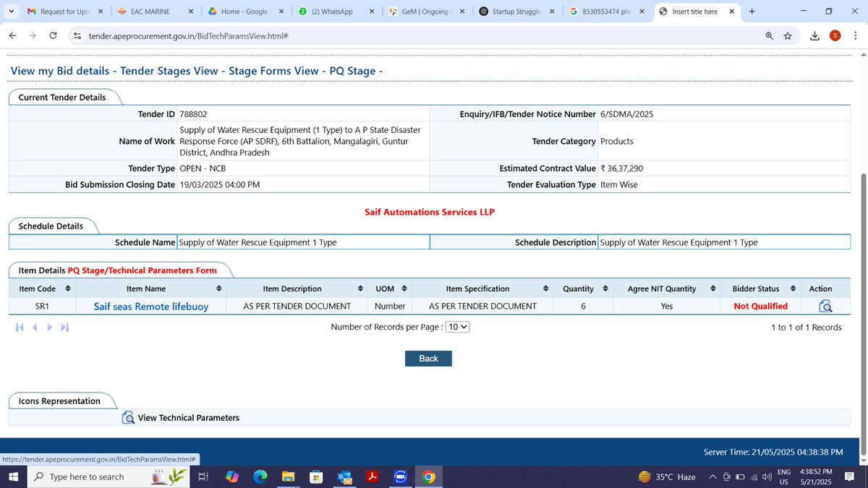The width and height of the screenshot is (868, 488).
Task: Open Chrome profile avatar S
Action: tap(835, 35)
